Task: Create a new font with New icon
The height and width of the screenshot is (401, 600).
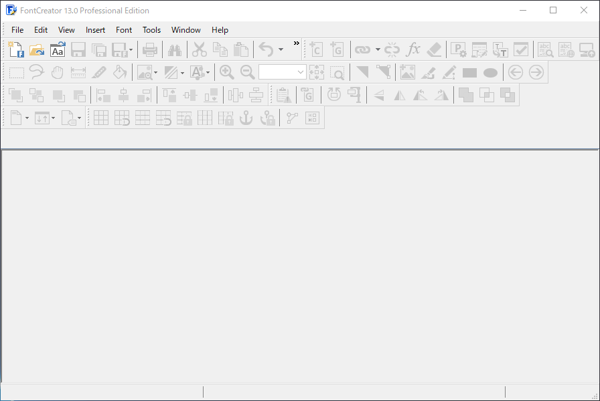Action: pyautogui.click(x=16, y=50)
